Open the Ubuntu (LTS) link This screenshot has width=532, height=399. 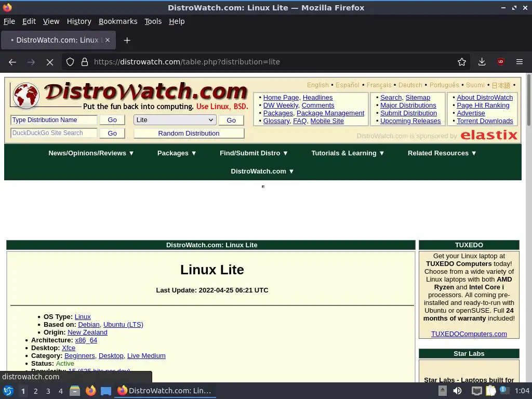(x=123, y=325)
